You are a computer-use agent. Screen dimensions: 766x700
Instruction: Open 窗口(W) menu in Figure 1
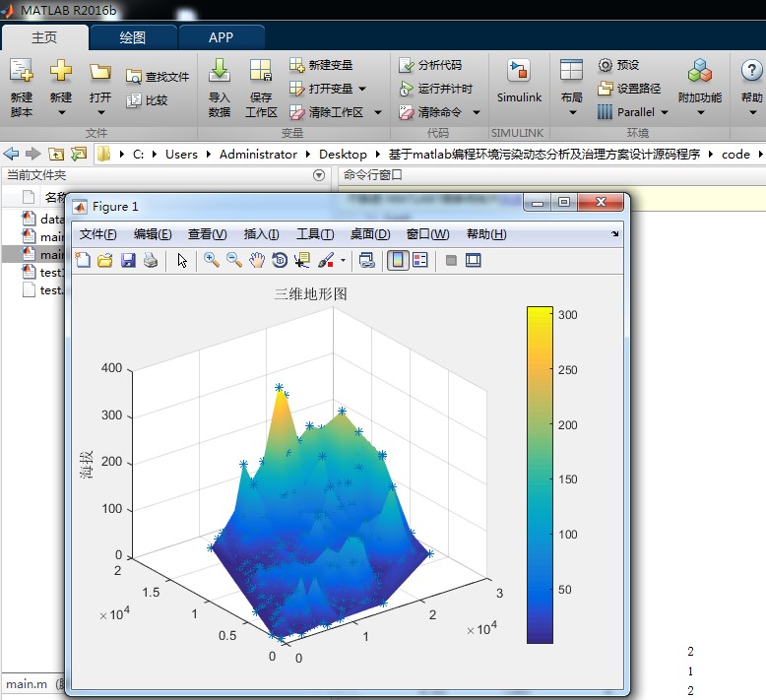[x=427, y=234]
